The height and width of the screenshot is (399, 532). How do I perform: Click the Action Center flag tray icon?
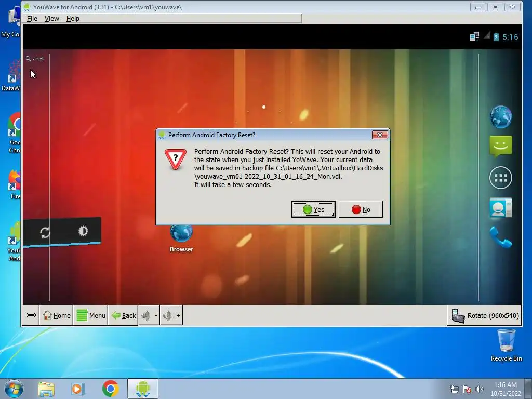click(467, 389)
